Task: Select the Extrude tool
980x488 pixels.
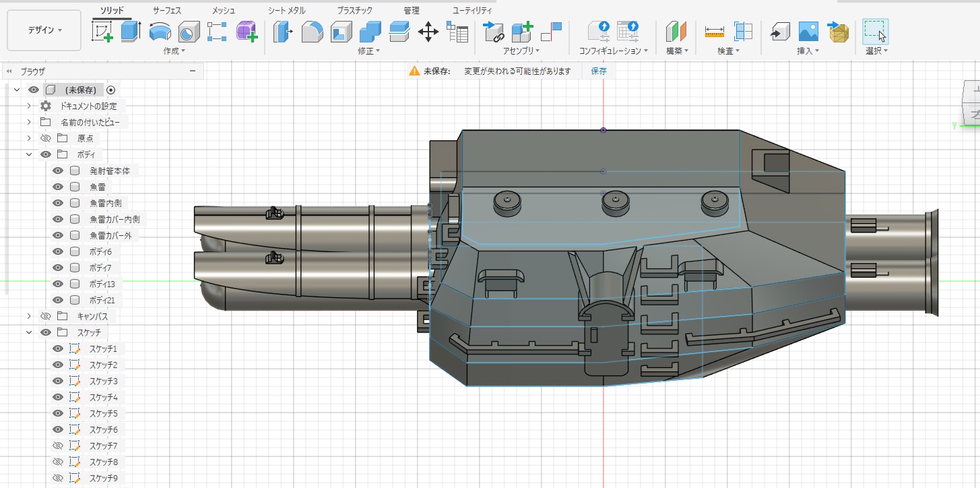Action: tap(131, 32)
